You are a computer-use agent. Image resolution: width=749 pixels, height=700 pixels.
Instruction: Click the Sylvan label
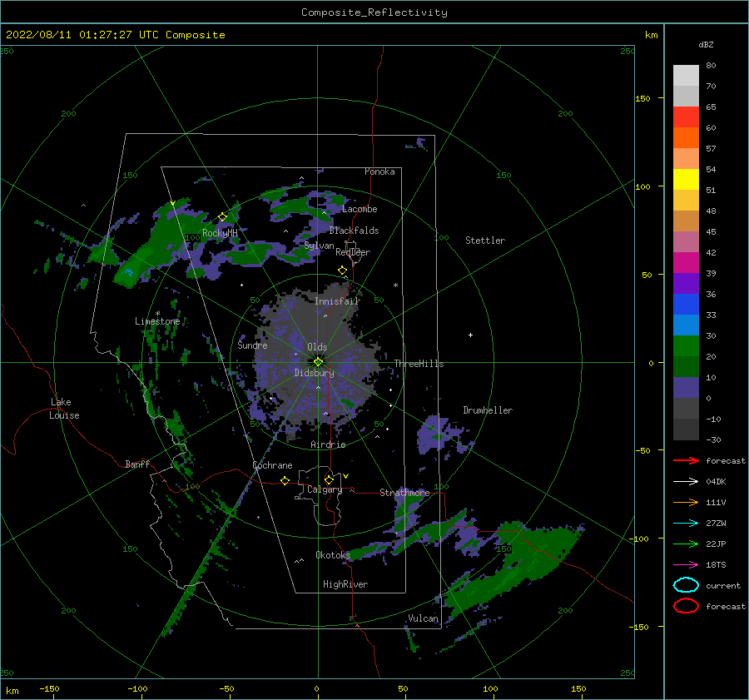point(319,246)
